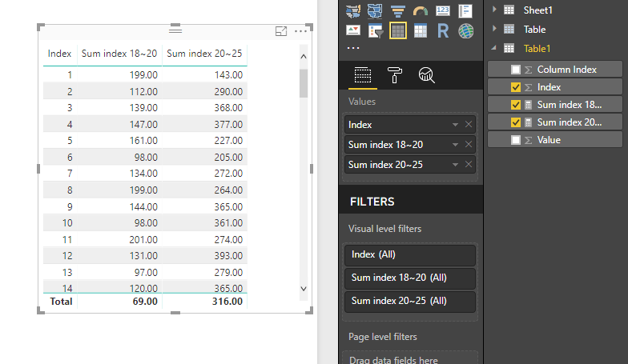Screen dimensions: 628x364
Task: Select the KPI visualization icon
Action: pyautogui.click(x=352, y=30)
